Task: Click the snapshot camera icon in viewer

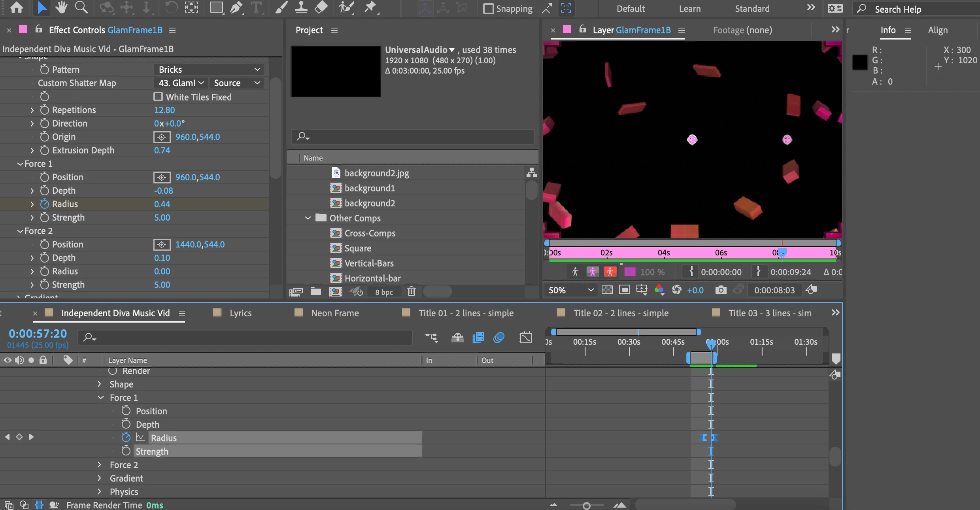Action: 721,290
